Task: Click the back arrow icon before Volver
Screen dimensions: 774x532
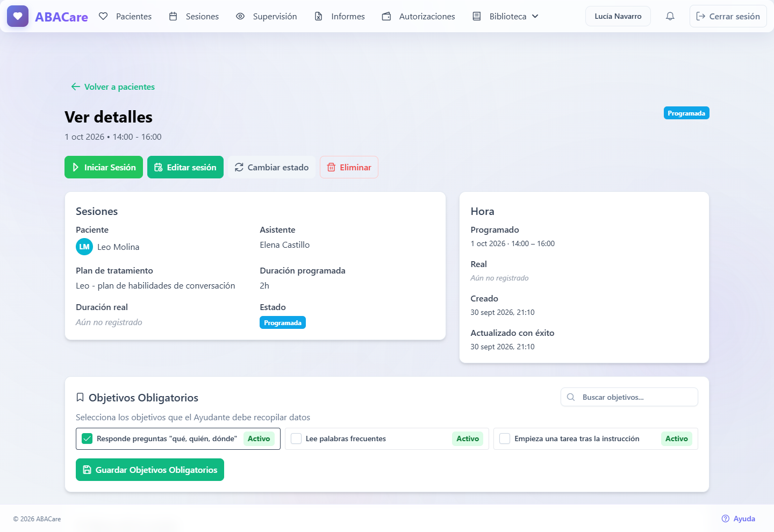Action: point(76,87)
